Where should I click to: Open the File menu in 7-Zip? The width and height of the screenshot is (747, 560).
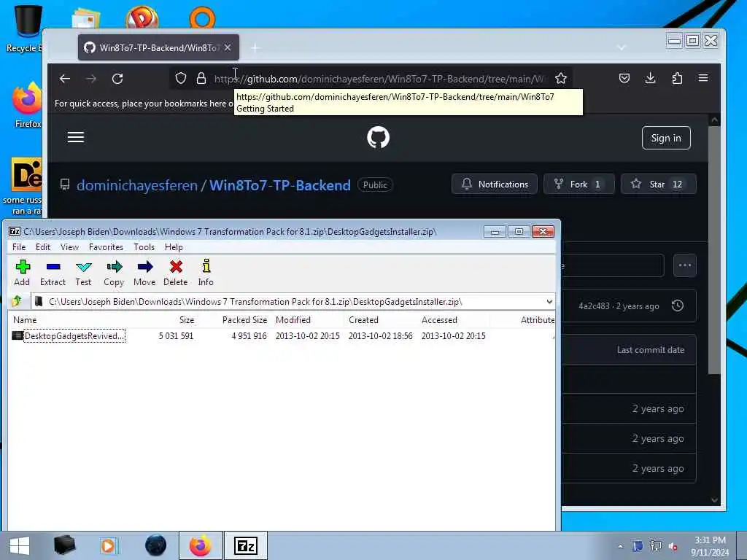[x=19, y=247]
